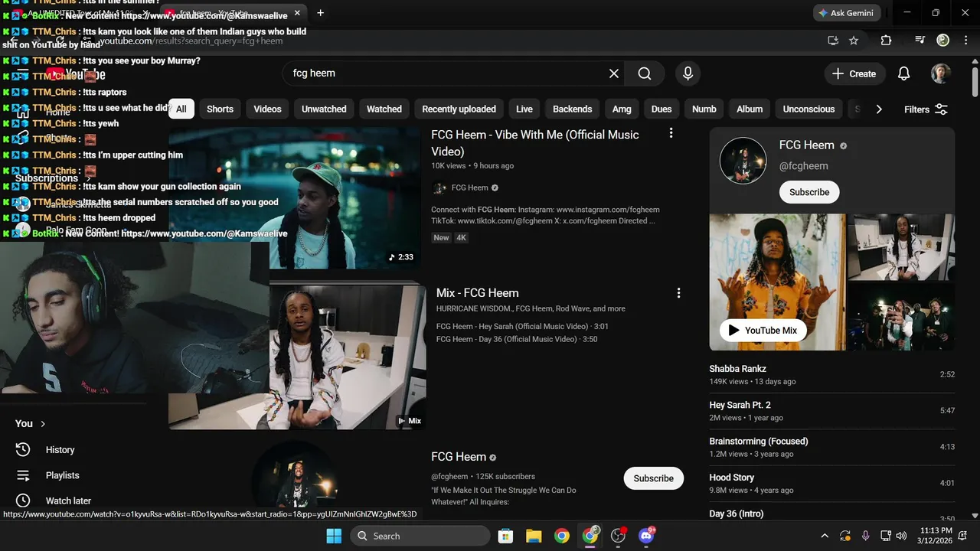Screen dimensions: 980x551
Task: Select the All filter chip
Action: [x=181, y=109]
